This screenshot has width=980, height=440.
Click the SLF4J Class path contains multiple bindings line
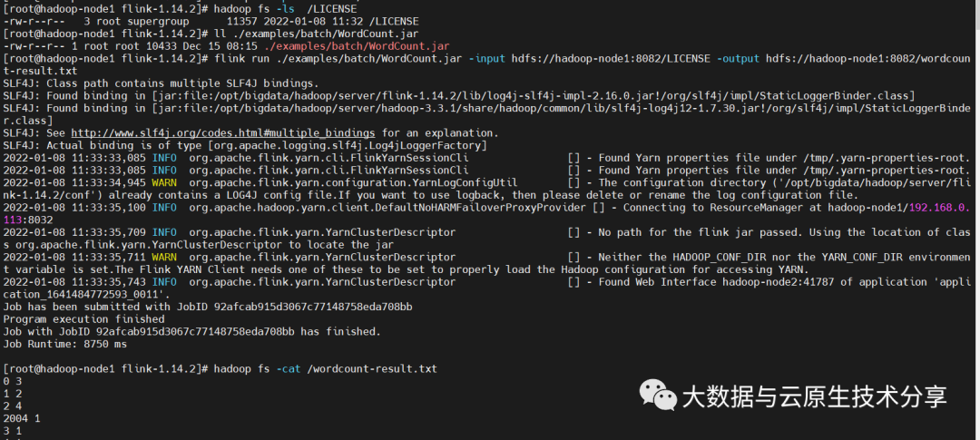(x=162, y=83)
